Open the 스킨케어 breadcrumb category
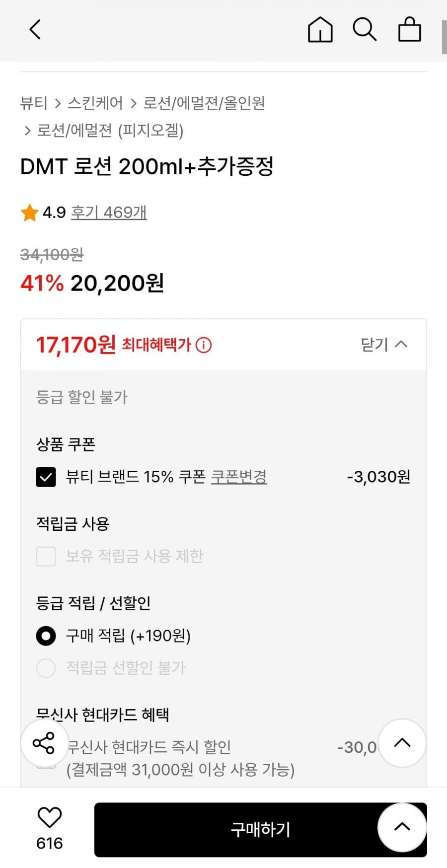 point(95,103)
